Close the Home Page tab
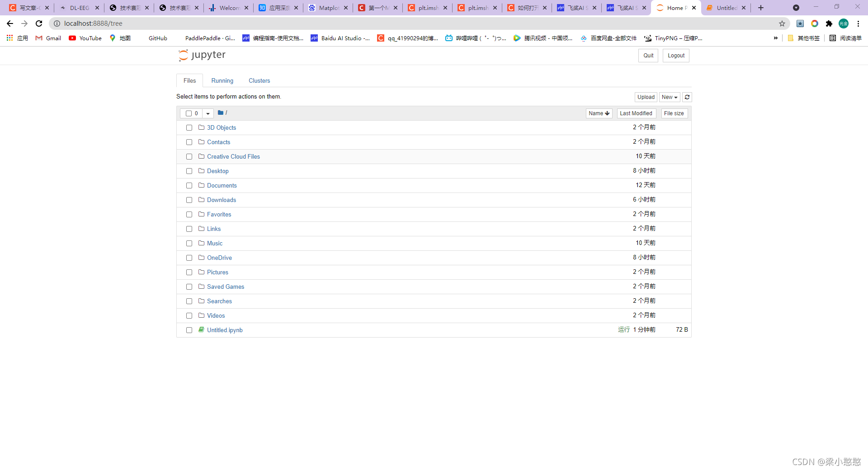868x470 pixels. tap(694, 8)
